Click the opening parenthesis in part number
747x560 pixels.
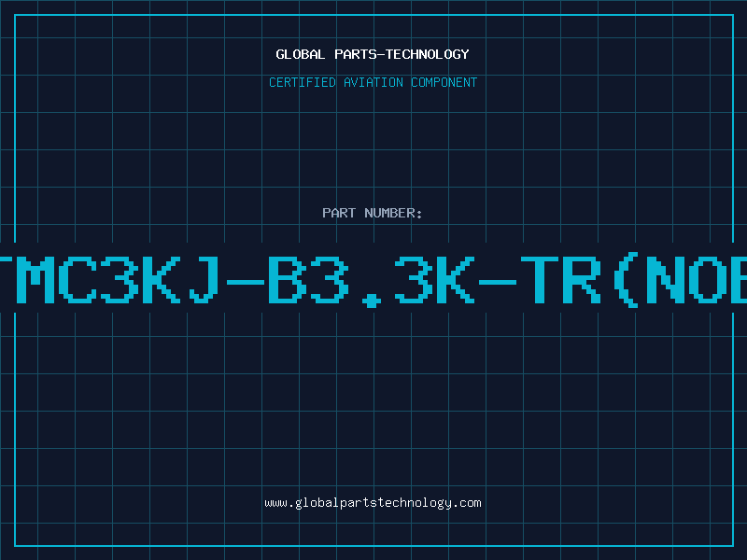[627, 279]
